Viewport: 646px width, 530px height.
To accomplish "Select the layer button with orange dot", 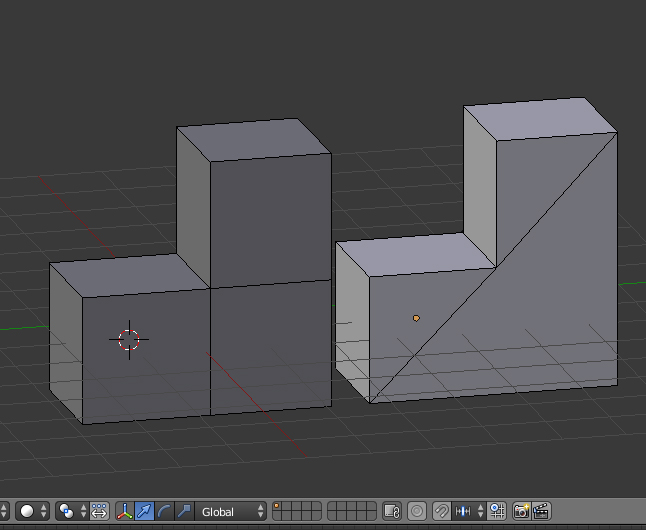I will click(x=277, y=507).
